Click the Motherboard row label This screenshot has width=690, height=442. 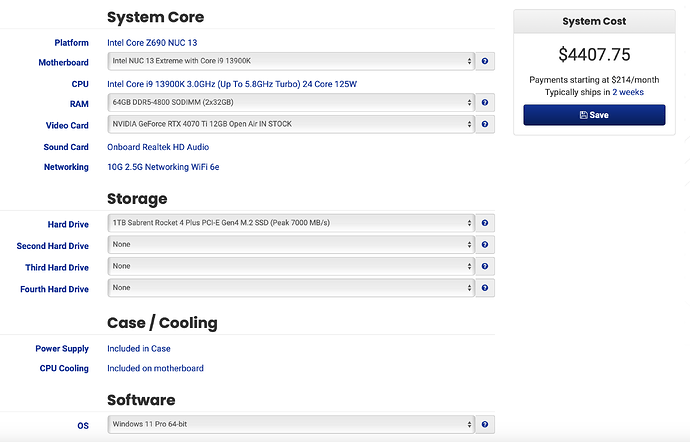[x=63, y=63]
